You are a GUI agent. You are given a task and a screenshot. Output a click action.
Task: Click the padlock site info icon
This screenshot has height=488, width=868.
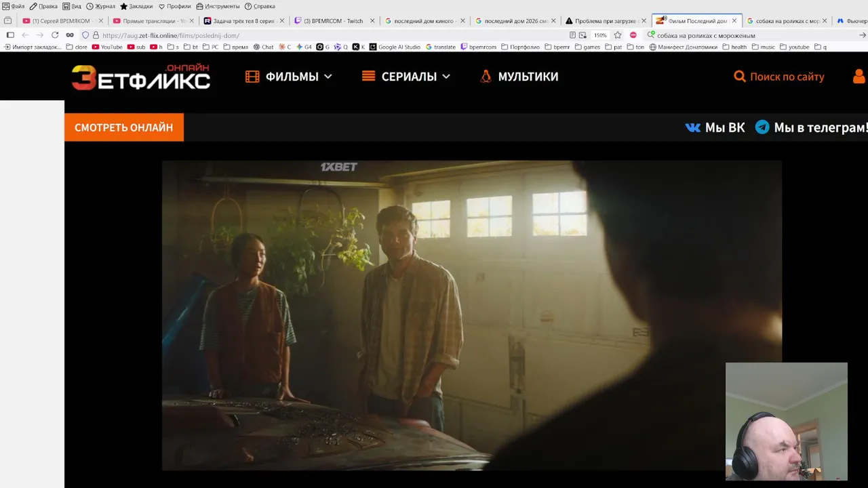coord(96,35)
